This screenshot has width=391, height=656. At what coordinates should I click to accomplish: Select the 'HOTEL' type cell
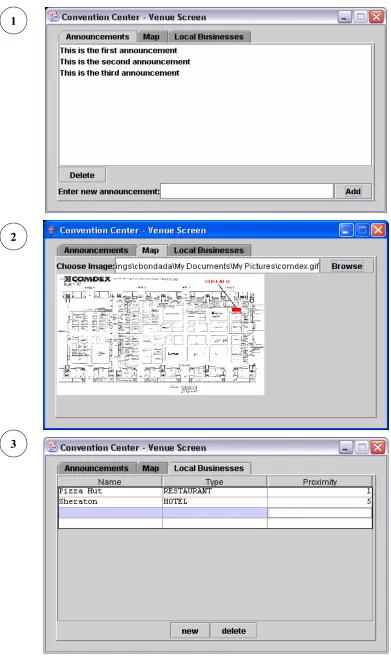215,502
